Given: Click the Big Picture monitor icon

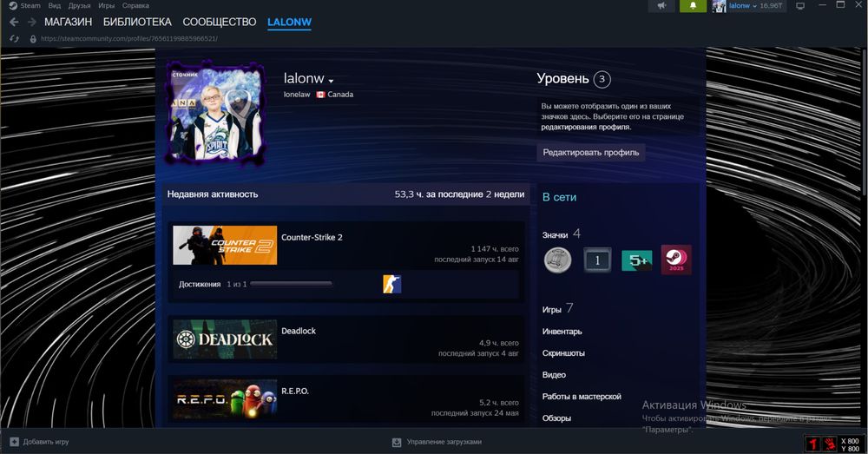Looking at the screenshot, I should click(x=800, y=5).
